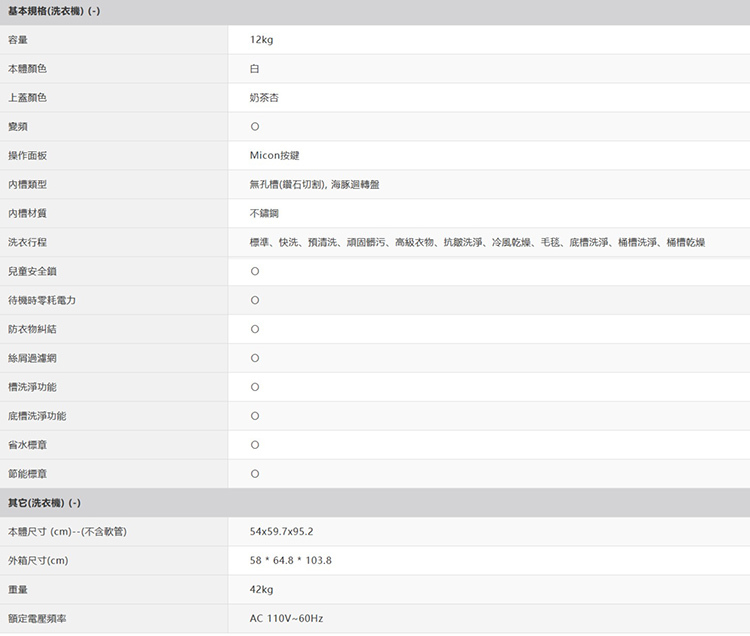
Task: Click the 上蓋顏色 value 奶茶杏
Action: [265, 98]
